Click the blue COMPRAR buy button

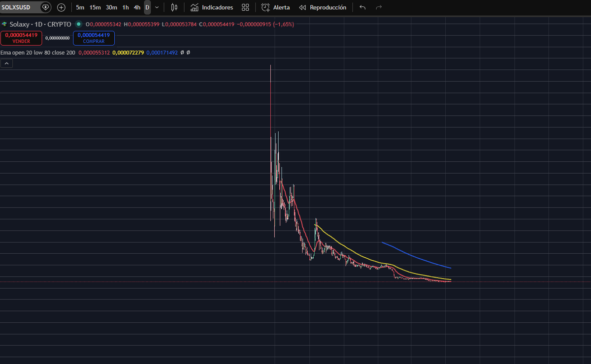pyautogui.click(x=94, y=38)
